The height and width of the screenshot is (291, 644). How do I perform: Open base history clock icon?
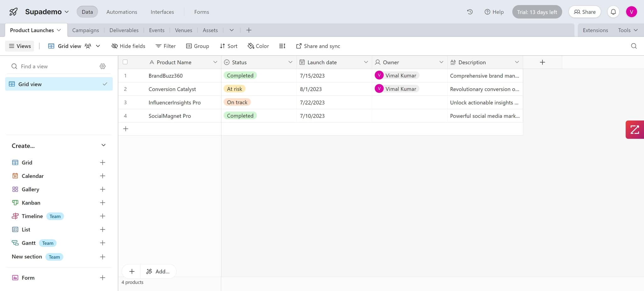pos(470,12)
